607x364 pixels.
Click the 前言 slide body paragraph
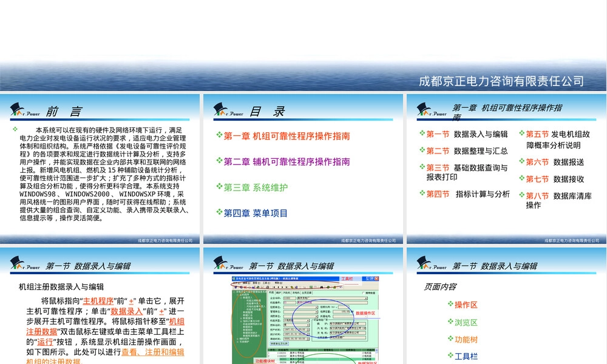tap(103, 174)
